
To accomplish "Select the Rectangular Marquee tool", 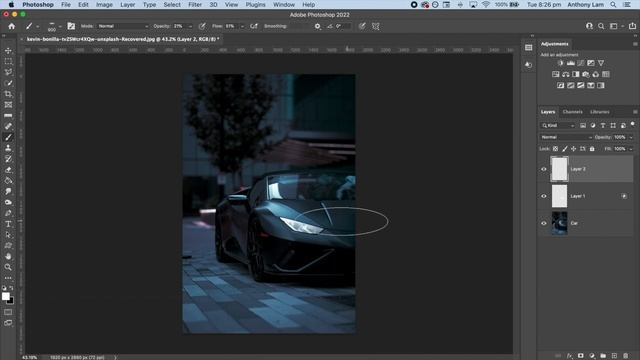I will pos(8,61).
